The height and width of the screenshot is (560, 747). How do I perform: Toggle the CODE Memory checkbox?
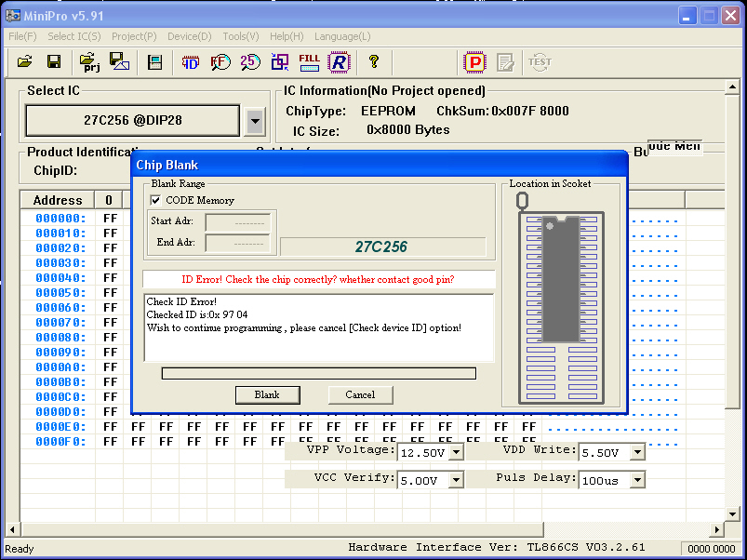155,200
